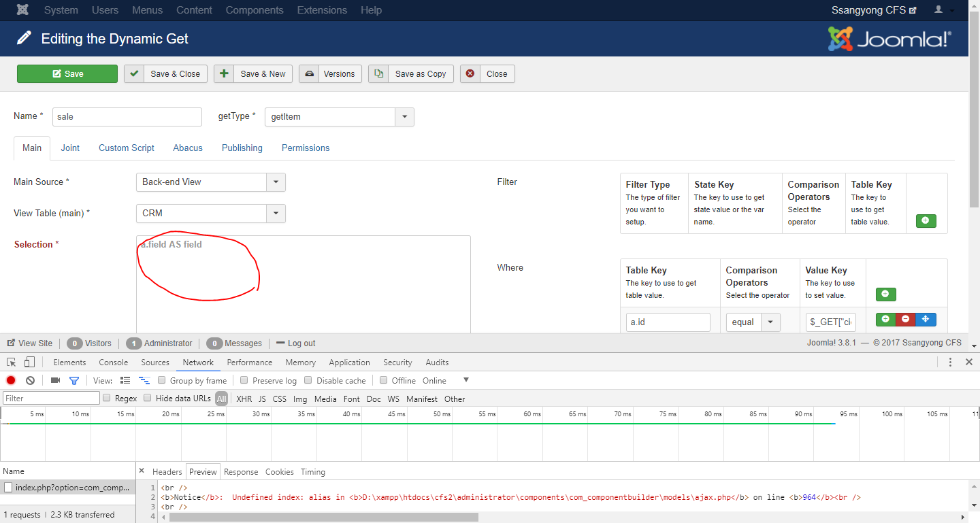Clear the network log
Screen dimensions: 980x523
pyautogui.click(x=31, y=380)
